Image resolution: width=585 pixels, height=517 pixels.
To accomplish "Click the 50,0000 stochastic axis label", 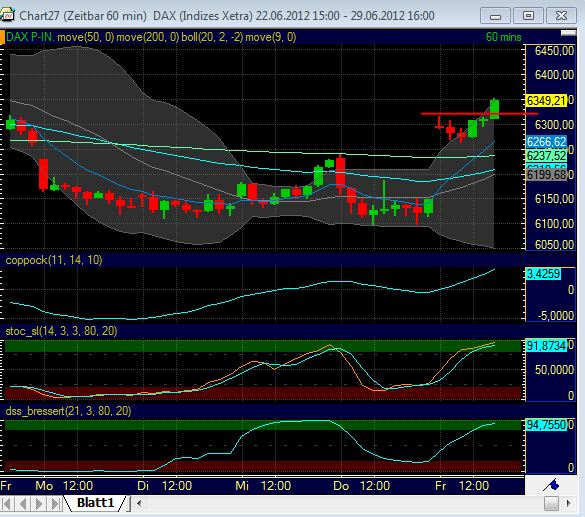I will [554, 370].
